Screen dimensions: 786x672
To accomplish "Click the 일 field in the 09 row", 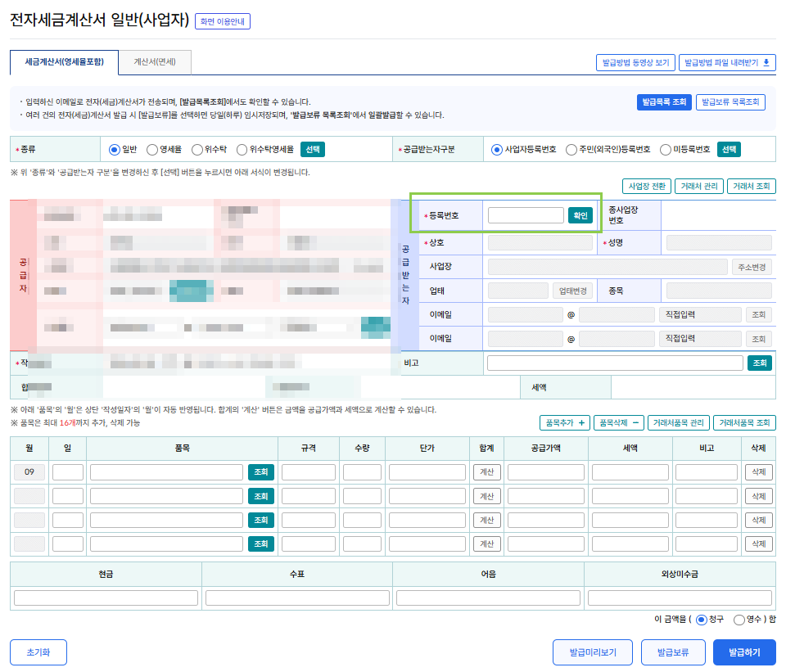I will pyautogui.click(x=68, y=472).
